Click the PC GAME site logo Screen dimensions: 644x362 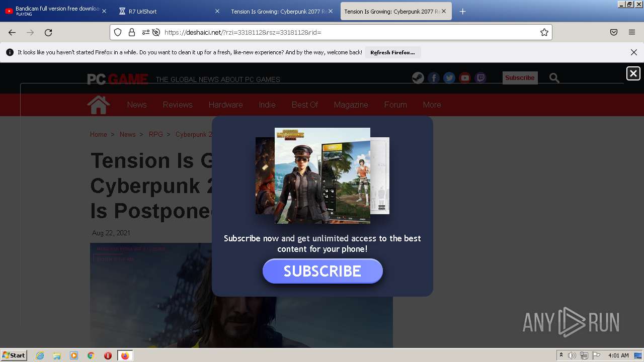[x=118, y=79]
